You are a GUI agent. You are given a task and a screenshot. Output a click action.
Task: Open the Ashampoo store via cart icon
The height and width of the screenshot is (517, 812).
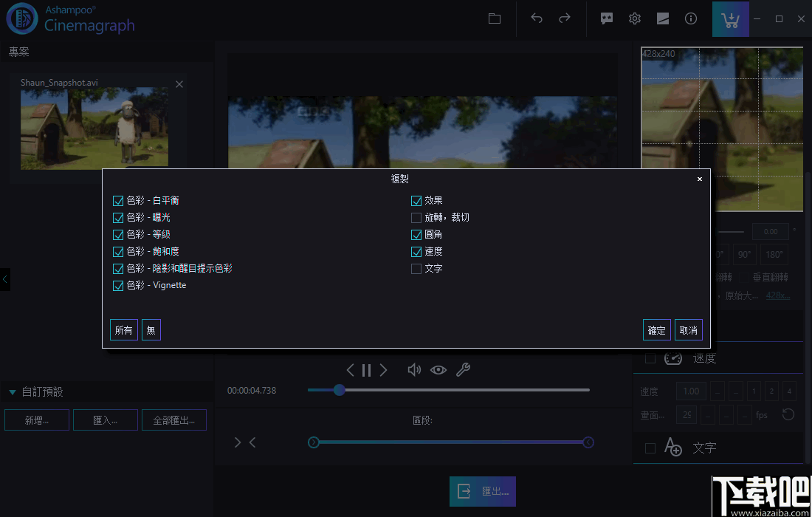(730, 18)
